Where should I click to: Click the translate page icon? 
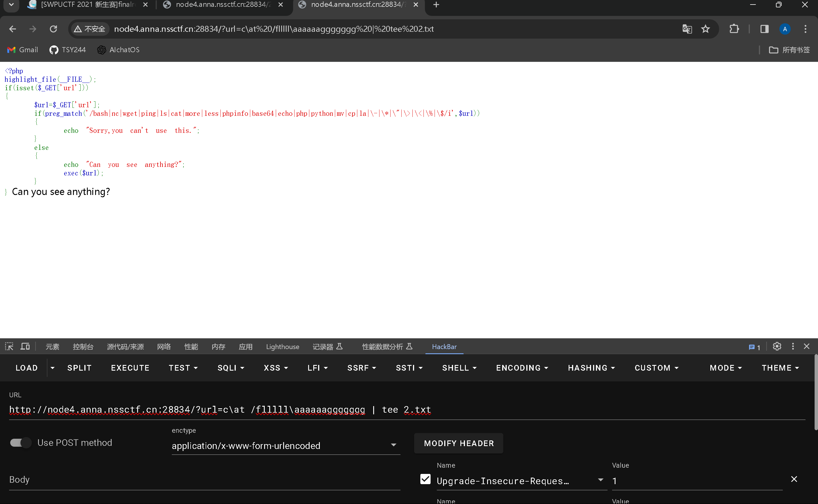coord(687,29)
